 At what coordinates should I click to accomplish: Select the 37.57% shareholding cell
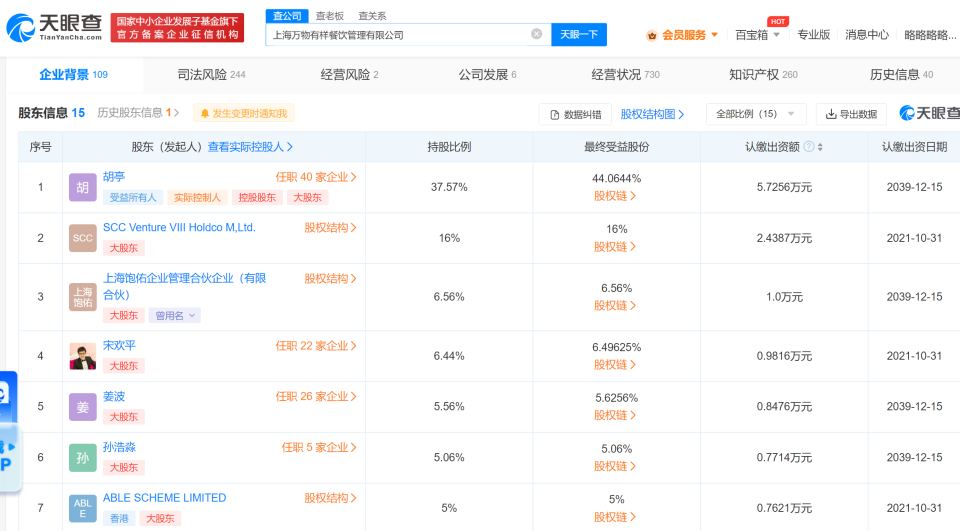449,187
